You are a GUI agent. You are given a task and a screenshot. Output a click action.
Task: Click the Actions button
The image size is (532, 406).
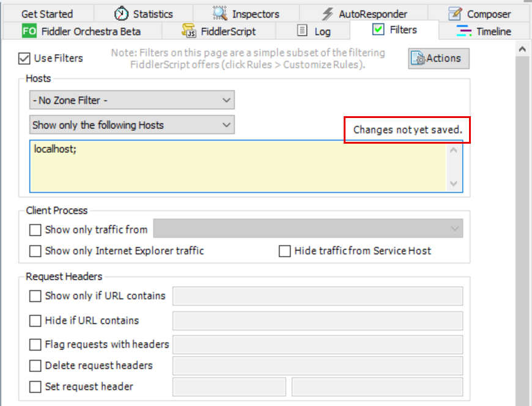tap(438, 58)
